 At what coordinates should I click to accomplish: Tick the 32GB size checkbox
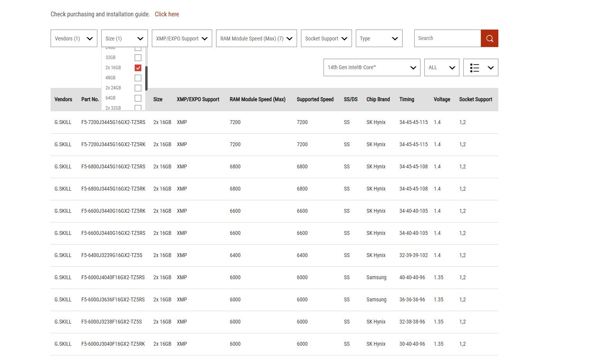[x=138, y=58]
